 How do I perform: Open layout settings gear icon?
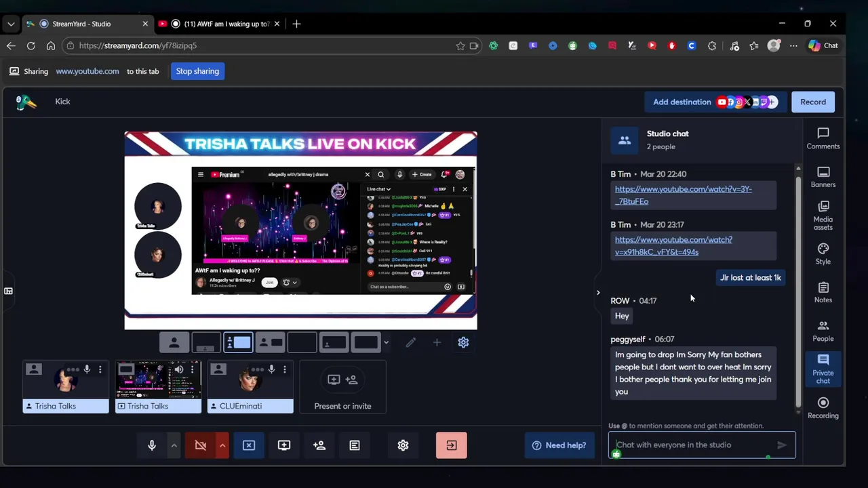[x=463, y=342]
